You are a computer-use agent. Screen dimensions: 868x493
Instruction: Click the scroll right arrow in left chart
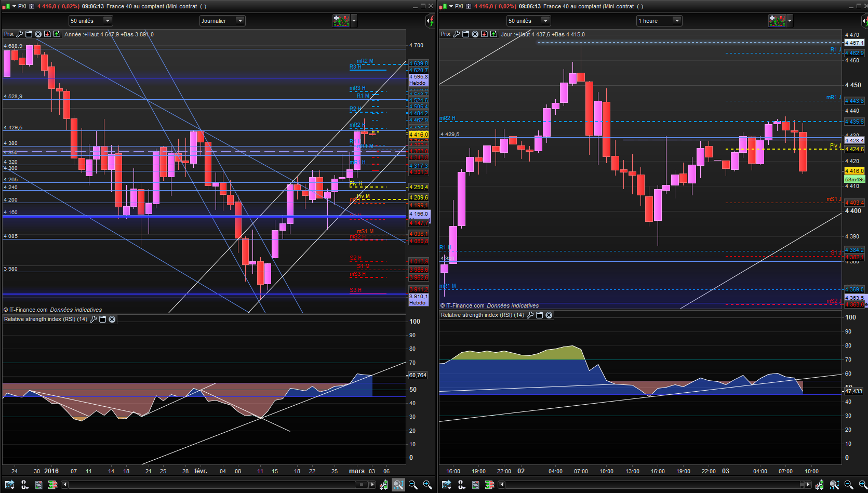pos(372,485)
